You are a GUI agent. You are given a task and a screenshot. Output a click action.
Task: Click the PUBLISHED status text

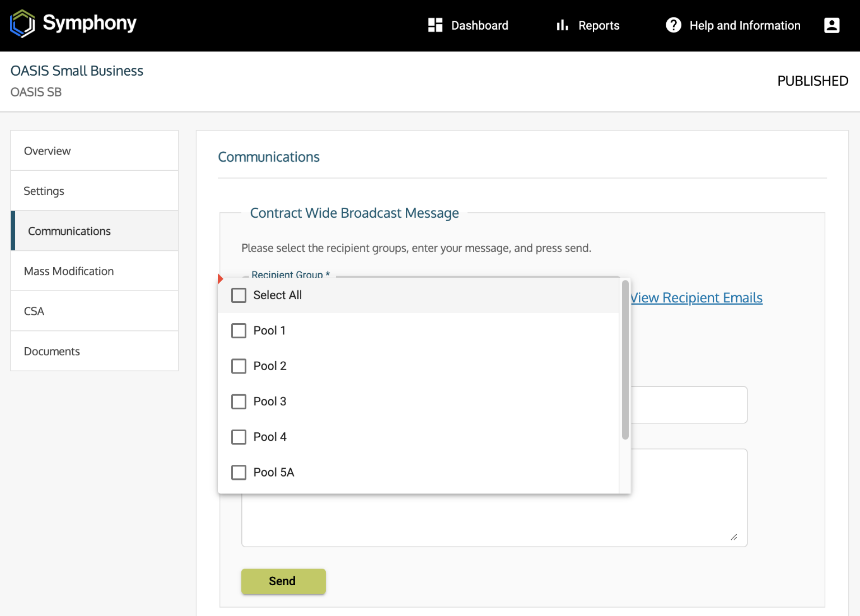click(x=813, y=81)
